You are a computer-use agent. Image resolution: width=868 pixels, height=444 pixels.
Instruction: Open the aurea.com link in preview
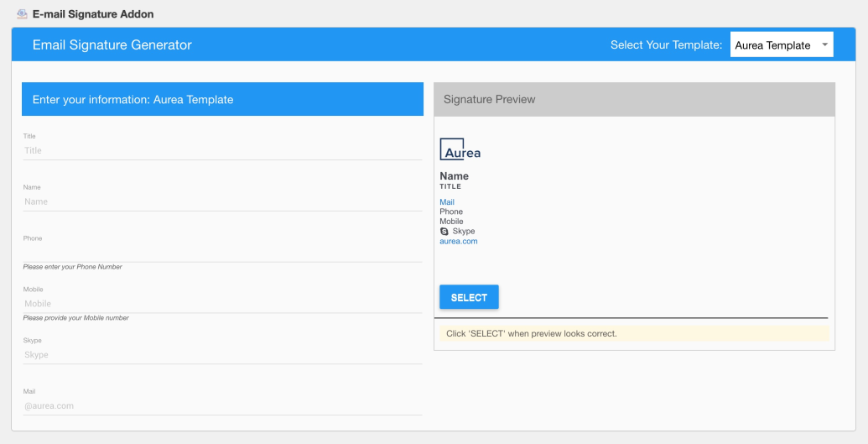click(x=459, y=241)
